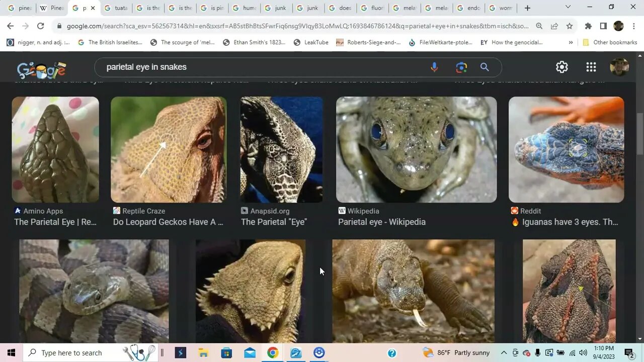The height and width of the screenshot is (362, 644).
Task: Open the 'Ethan Smith's 1823' bookmark
Action: [x=254, y=42]
